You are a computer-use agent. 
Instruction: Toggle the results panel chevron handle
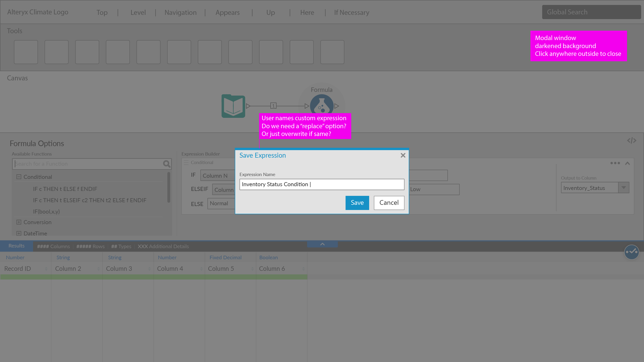coord(322,244)
